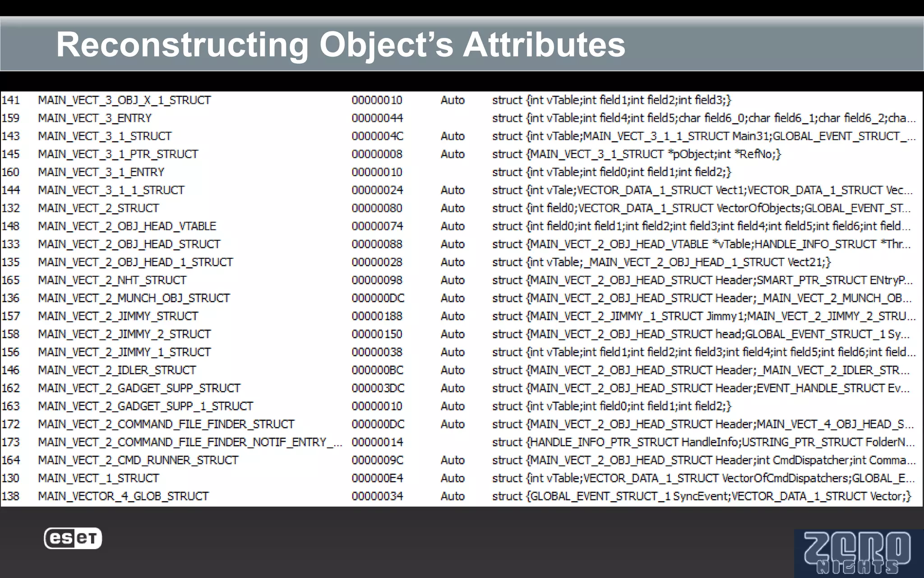Click definition containing 'GLOBAL_EVENT_STRUCT_1 SyncEvent'
924x578 pixels.
pyautogui.click(x=702, y=496)
